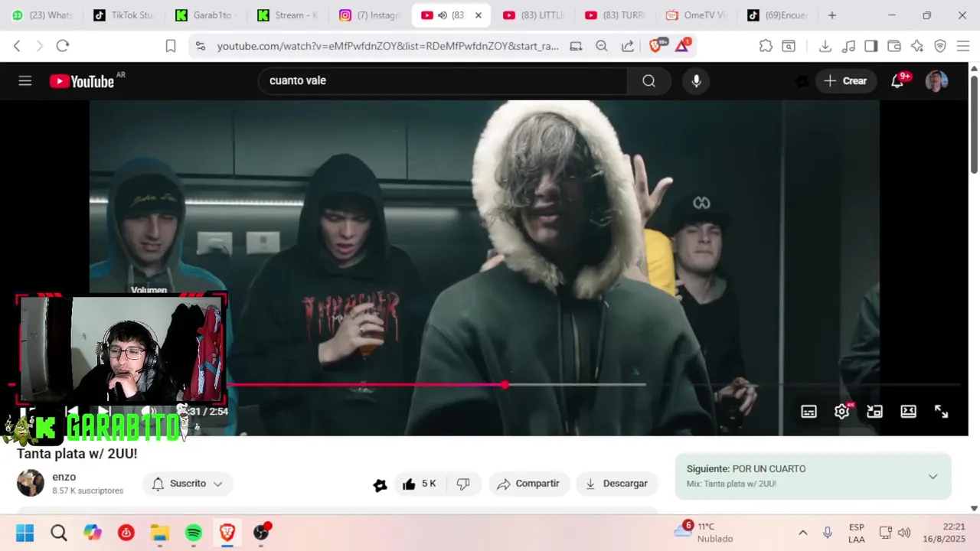Switch to the Garab1to Kick tab
Screen dimensions: 980x551
204,15
